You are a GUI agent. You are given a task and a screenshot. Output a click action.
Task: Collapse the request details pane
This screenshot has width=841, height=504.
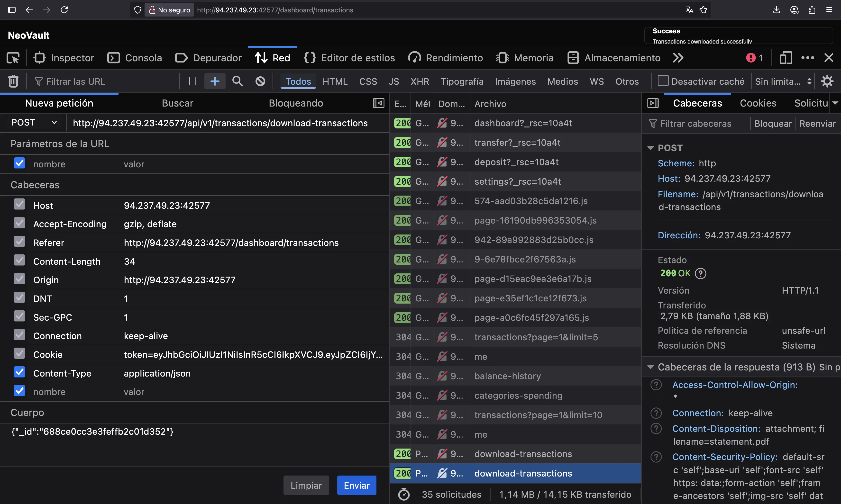tap(653, 103)
